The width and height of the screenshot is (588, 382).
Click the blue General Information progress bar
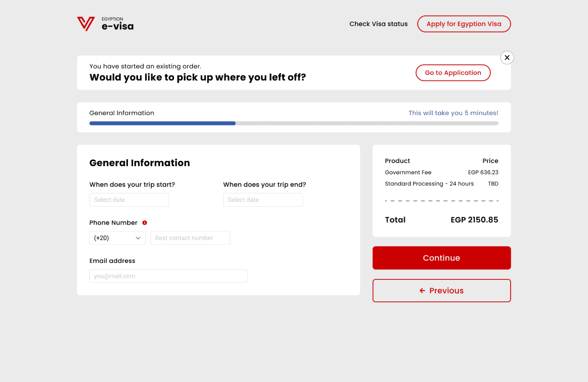point(162,124)
